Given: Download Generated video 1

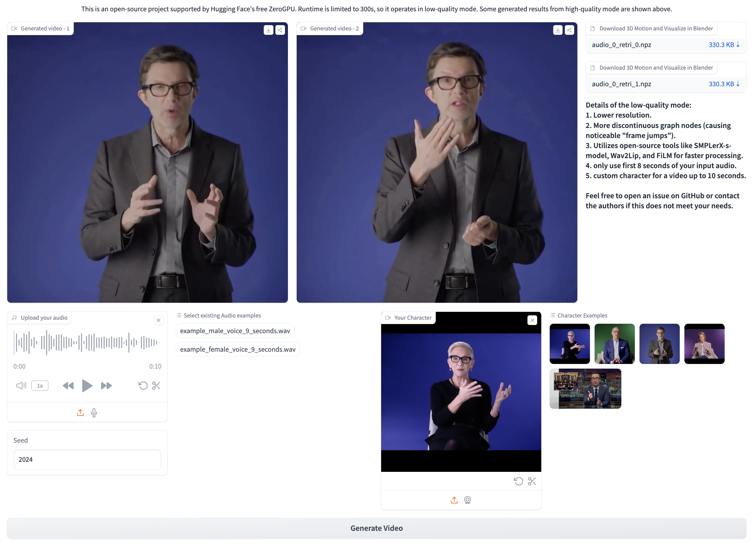Looking at the screenshot, I should pos(268,30).
